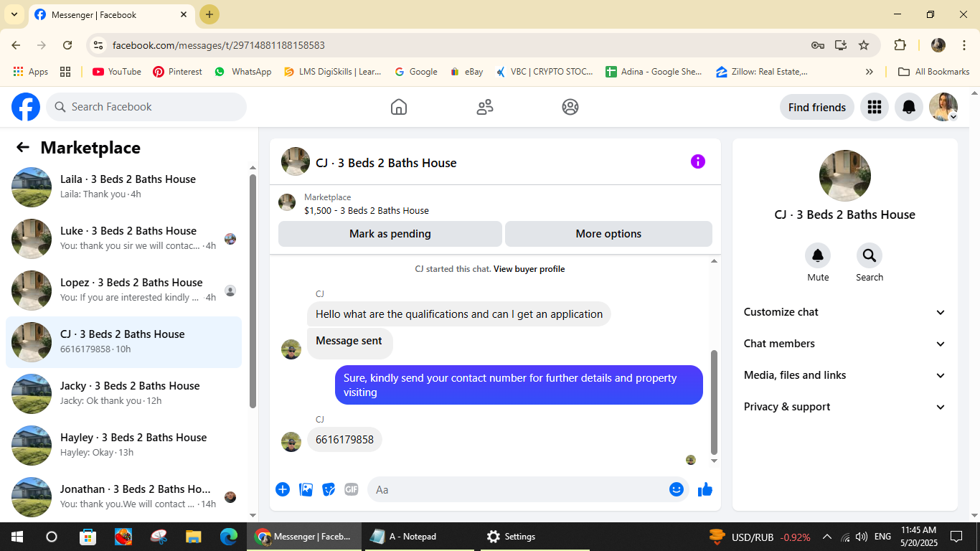Open chat with Hayley in the list
This screenshot has height=551, width=980.
[x=123, y=446]
